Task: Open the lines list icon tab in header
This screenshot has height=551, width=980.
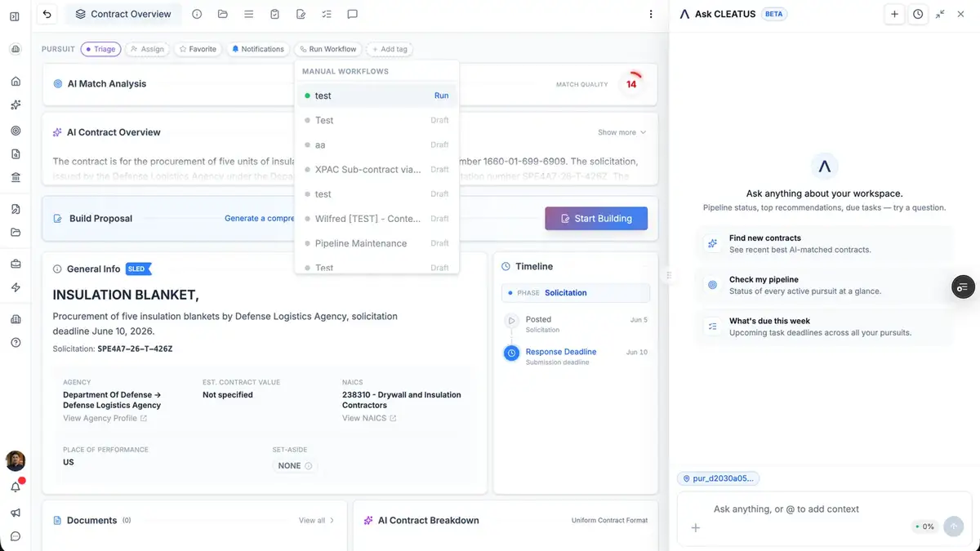Action: [x=249, y=14]
